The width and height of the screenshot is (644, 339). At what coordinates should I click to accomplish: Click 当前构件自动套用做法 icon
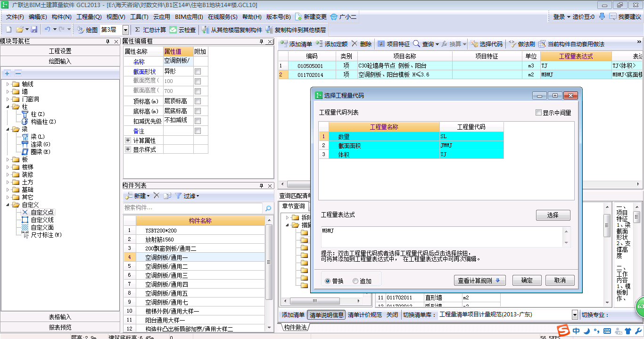tap(542, 44)
